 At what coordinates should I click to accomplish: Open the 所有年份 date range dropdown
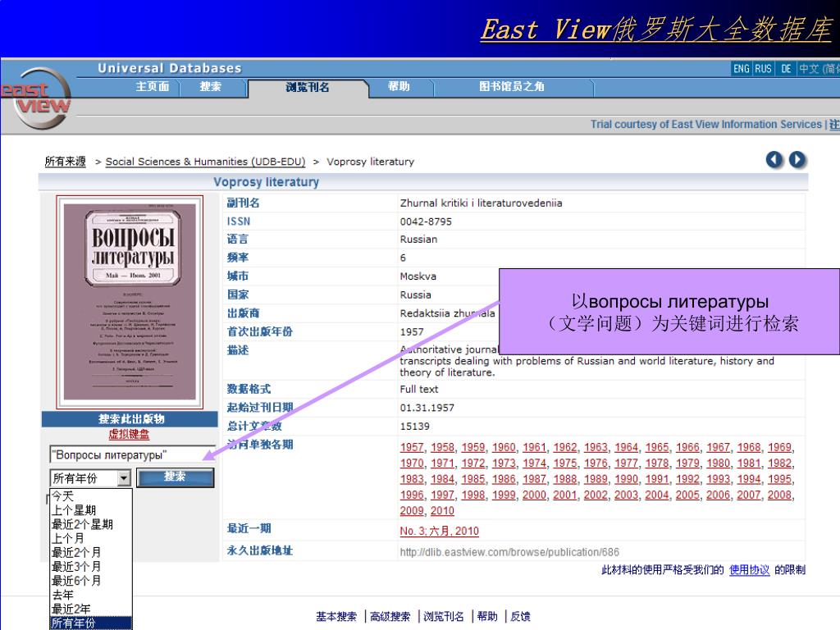(x=125, y=478)
